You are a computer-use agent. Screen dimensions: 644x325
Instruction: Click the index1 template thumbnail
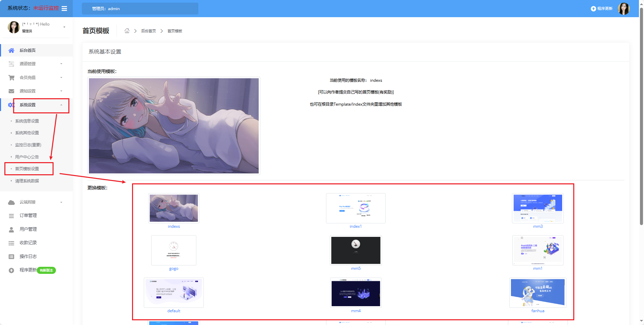click(x=356, y=208)
